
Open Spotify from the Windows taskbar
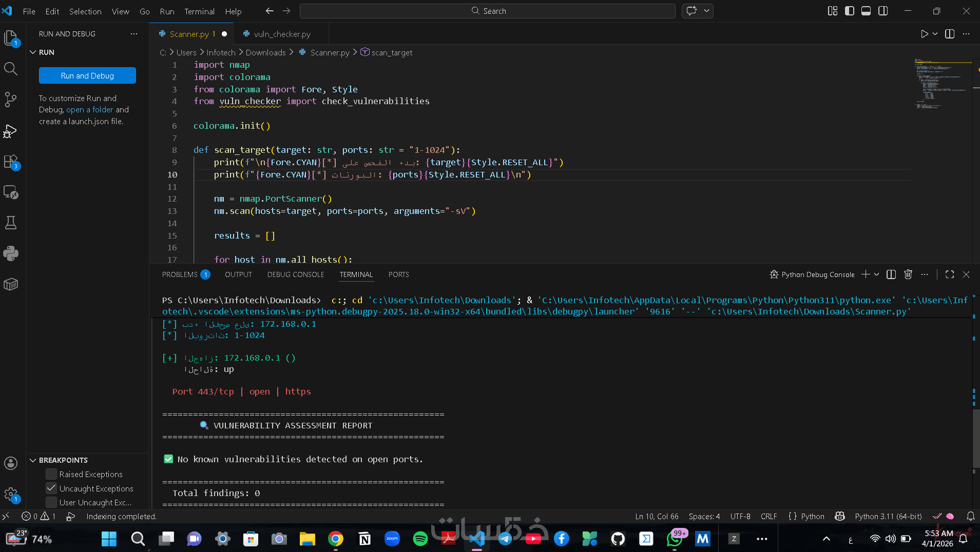[x=420, y=539]
